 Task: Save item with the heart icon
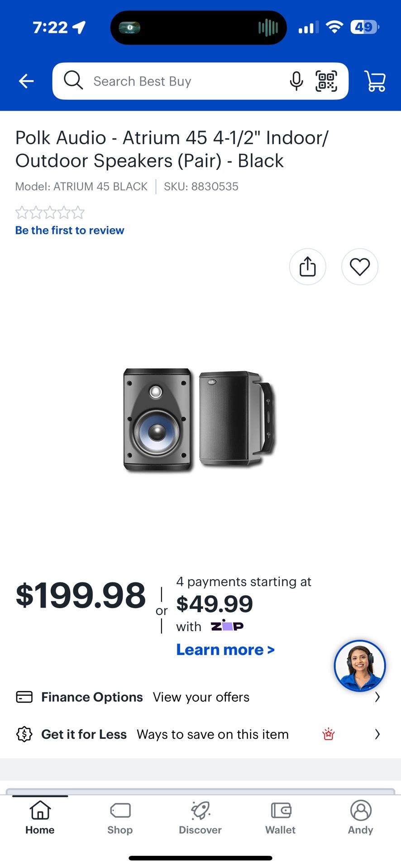point(360,267)
